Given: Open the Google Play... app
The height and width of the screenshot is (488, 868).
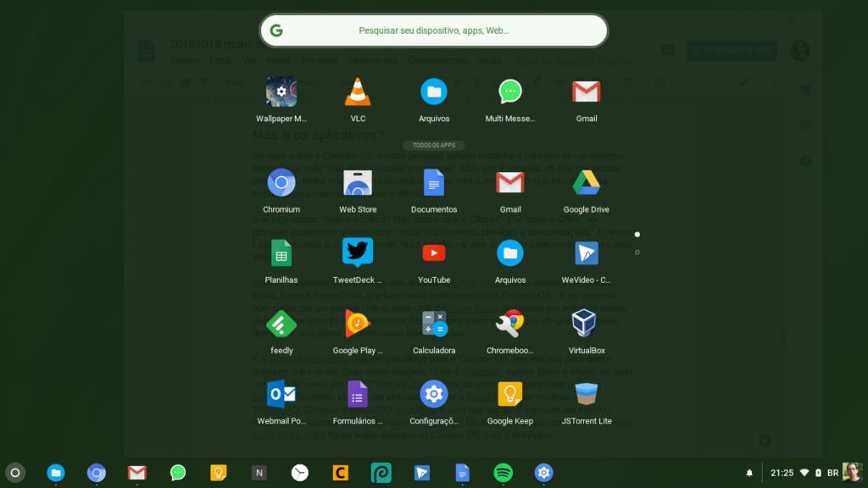Looking at the screenshot, I should click(358, 324).
